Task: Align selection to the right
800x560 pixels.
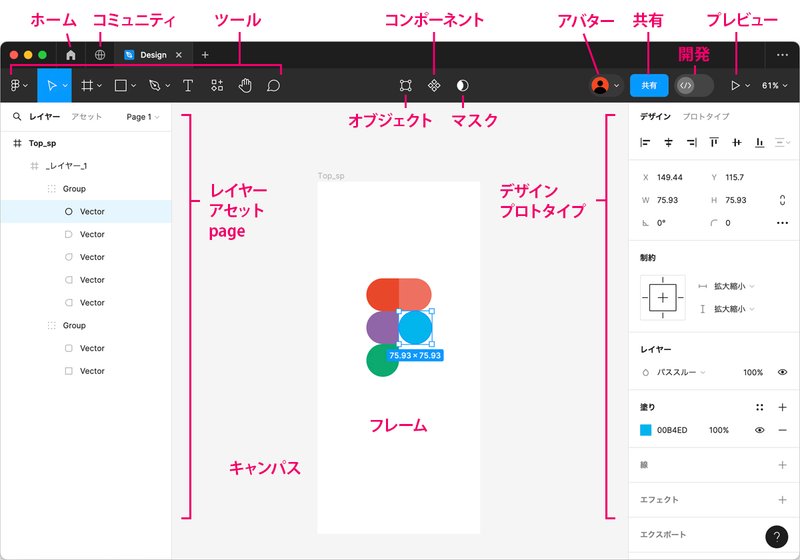Action: point(691,142)
